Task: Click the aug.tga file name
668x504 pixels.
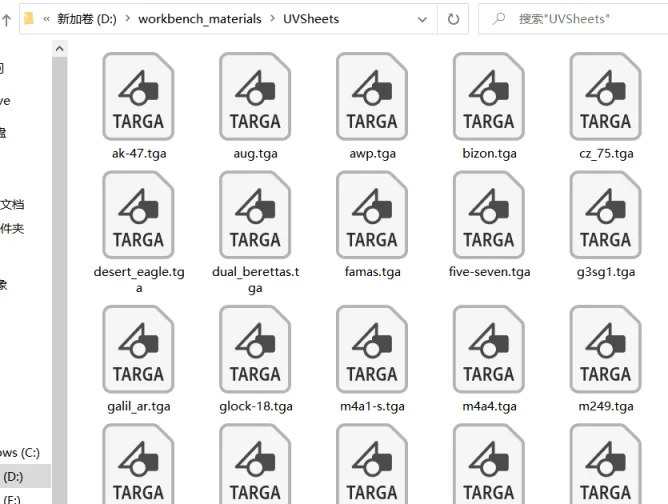Action: 255,154
